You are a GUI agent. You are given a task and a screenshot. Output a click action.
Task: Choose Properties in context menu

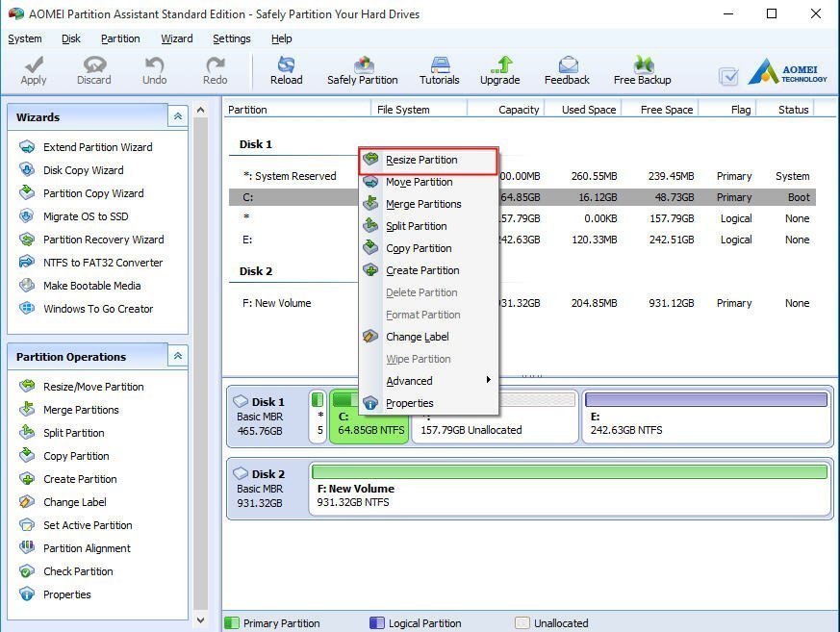428,403
